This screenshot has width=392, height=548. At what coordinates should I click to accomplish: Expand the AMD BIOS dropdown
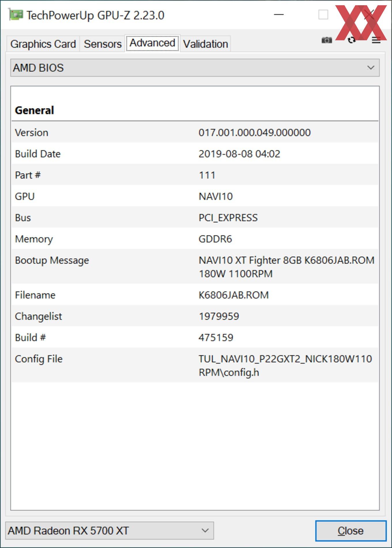[195, 68]
